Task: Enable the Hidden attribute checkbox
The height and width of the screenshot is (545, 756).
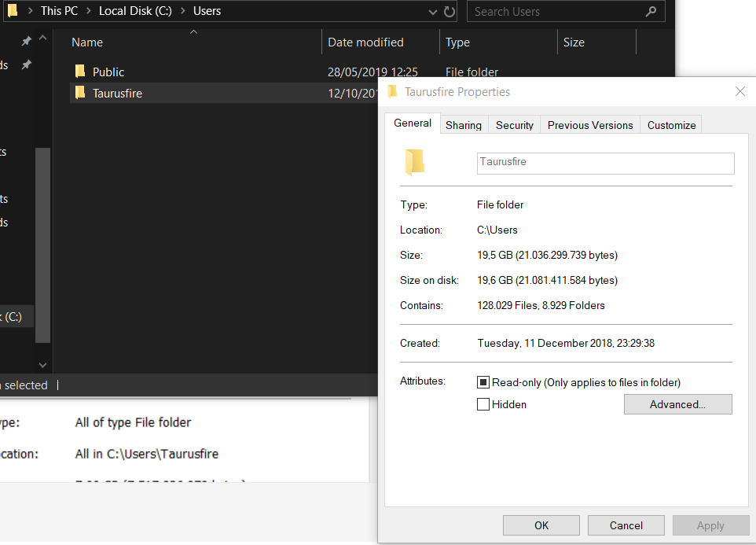Action: 483,404
